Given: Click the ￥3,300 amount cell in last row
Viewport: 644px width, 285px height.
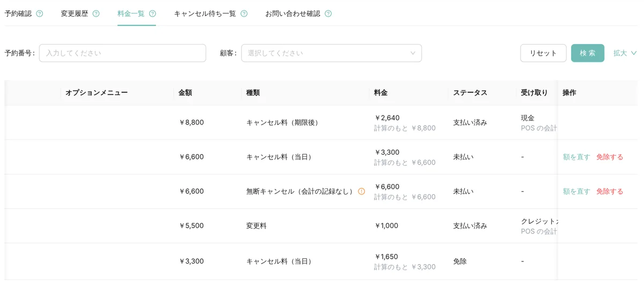Looking at the screenshot, I should (x=191, y=261).
